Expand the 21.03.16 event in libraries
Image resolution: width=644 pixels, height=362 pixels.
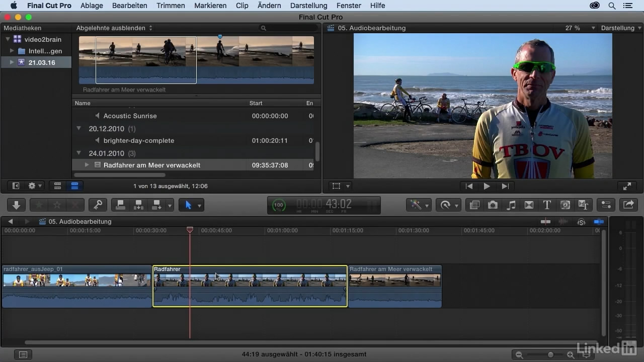13,62
